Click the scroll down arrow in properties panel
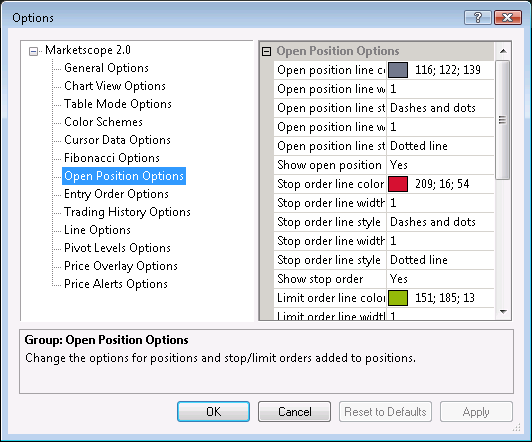This screenshot has width=532, height=442. pyautogui.click(x=503, y=311)
